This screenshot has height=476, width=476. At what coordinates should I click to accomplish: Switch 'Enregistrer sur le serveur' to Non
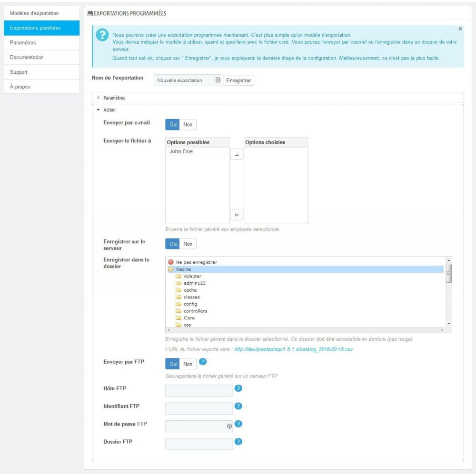188,243
